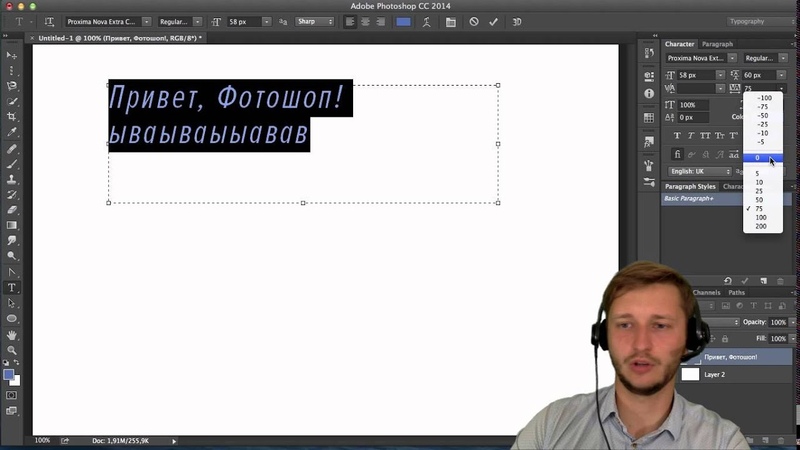Clear override in Paragraph Styles panel
Screen dimensions: 800x450
pos(728,281)
